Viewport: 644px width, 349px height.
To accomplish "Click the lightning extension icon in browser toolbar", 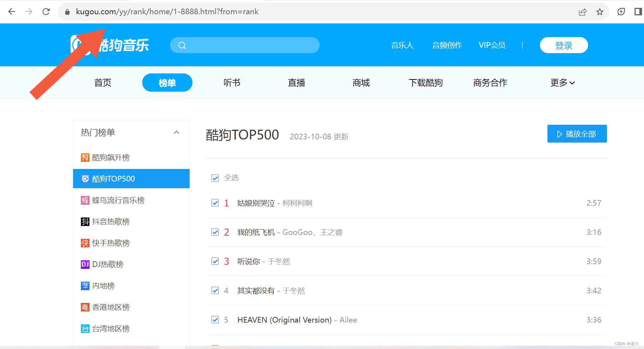I will coord(621,12).
